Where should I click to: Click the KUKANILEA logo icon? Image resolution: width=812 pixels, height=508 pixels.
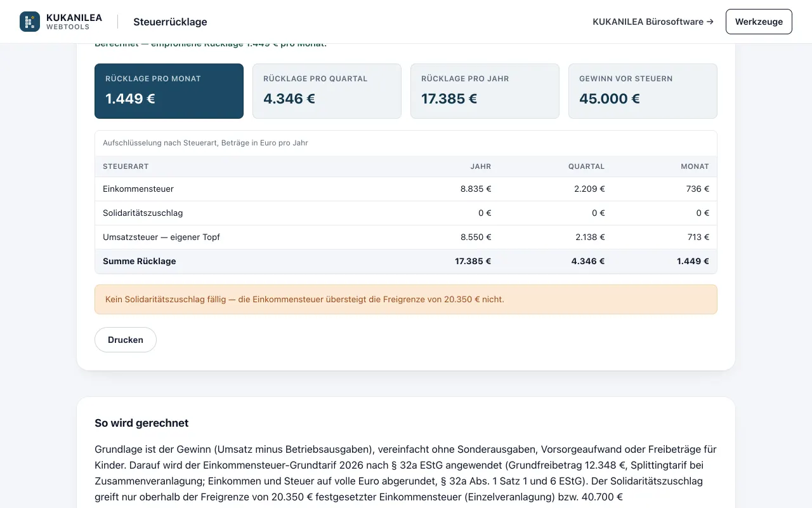[30, 22]
